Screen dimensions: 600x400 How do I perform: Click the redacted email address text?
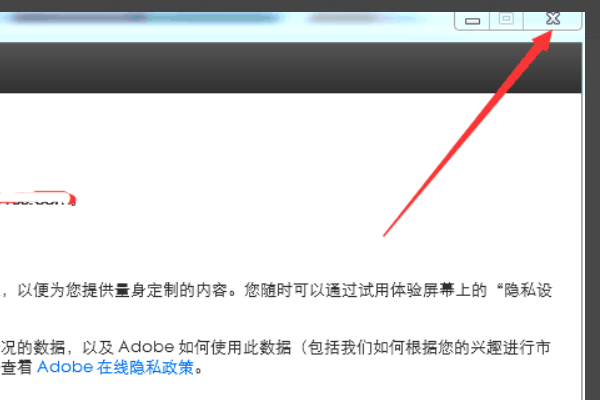click(38, 199)
